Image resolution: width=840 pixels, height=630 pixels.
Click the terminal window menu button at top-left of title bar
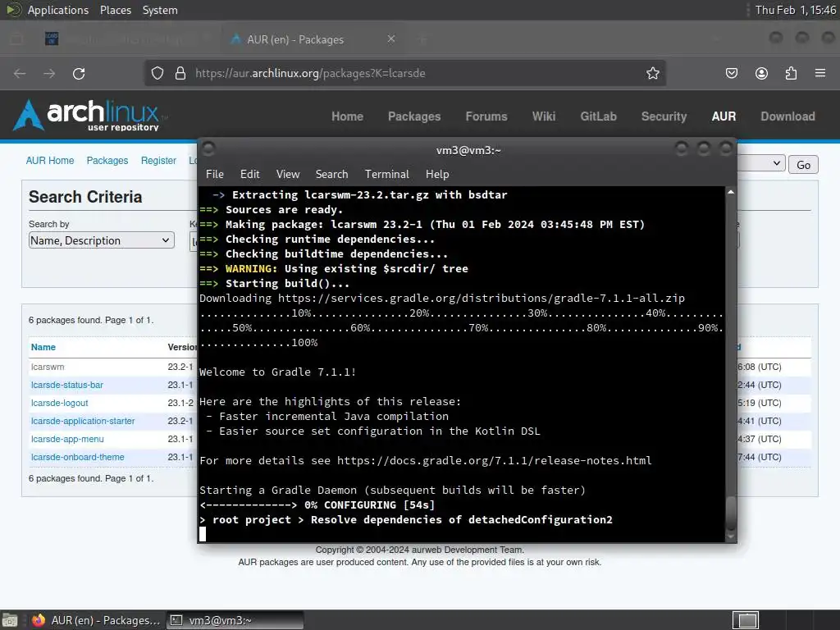[209, 149]
